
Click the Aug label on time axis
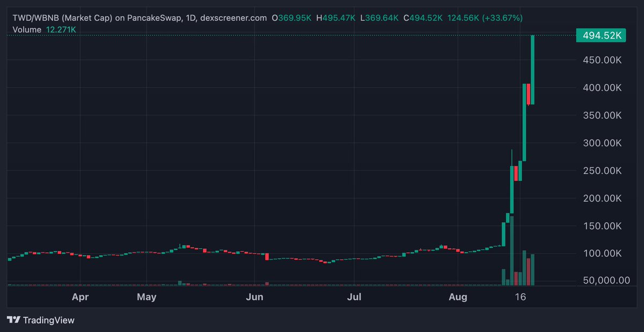[457, 297]
